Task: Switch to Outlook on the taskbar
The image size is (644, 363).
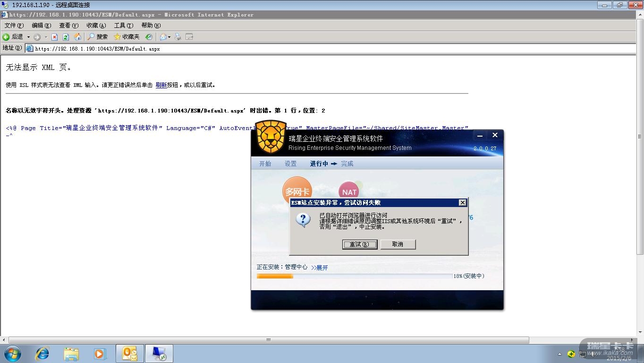Action: [130, 354]
